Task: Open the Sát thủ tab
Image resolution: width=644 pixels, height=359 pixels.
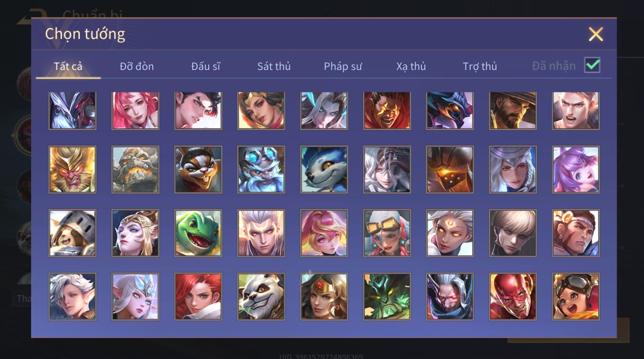Action: pyautogui.click(x=274, y=66)
